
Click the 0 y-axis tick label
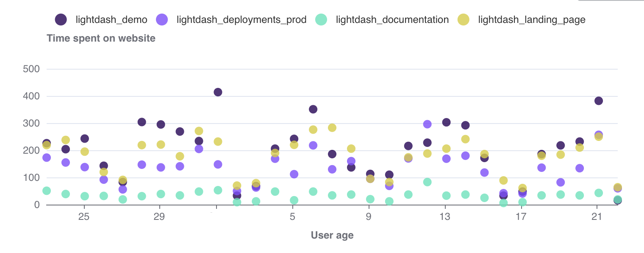(36, 205)
